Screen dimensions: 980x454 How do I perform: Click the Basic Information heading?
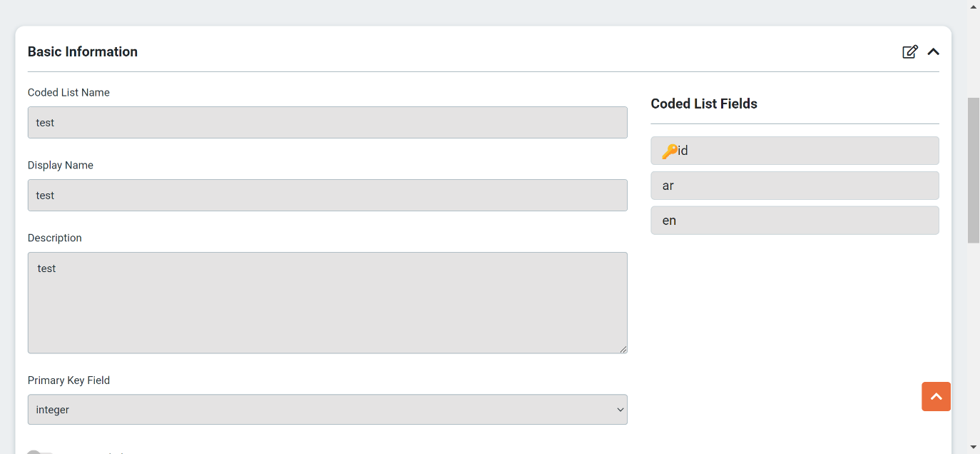tap(83, 51)
